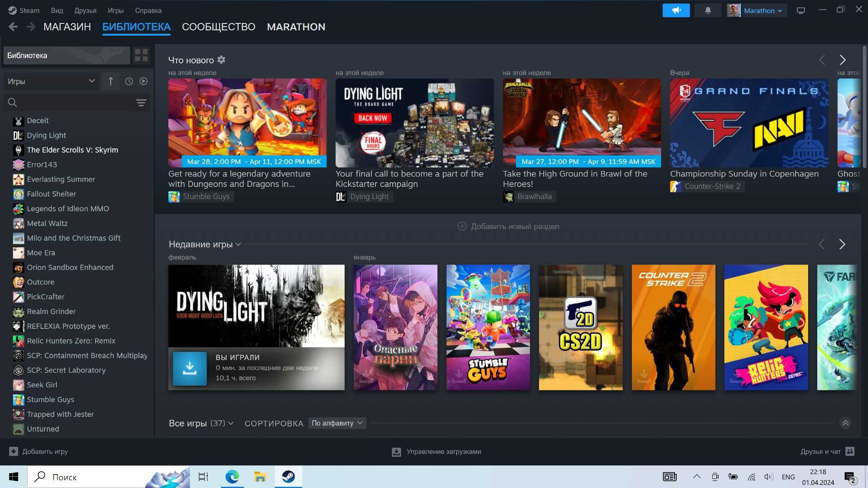This screenshot has width=868, height=488.
Task: Click the SCP: Secret Laboratory icon
Action: [18, 370]
